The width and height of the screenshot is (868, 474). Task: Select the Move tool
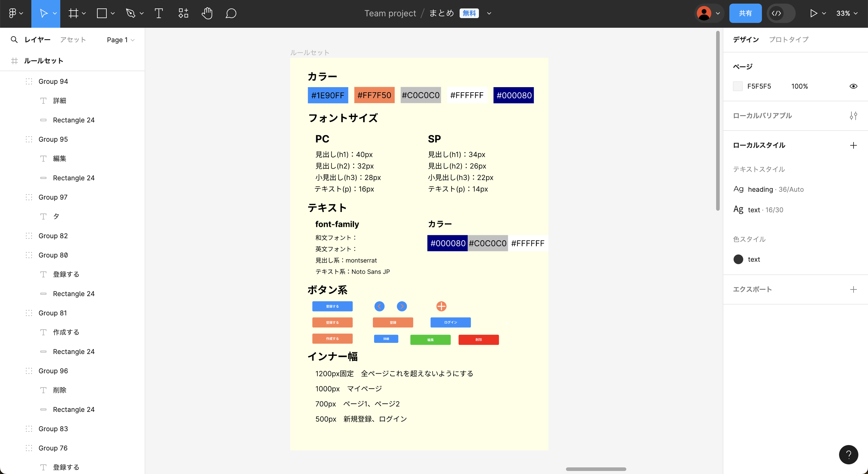tap(44, 14)
